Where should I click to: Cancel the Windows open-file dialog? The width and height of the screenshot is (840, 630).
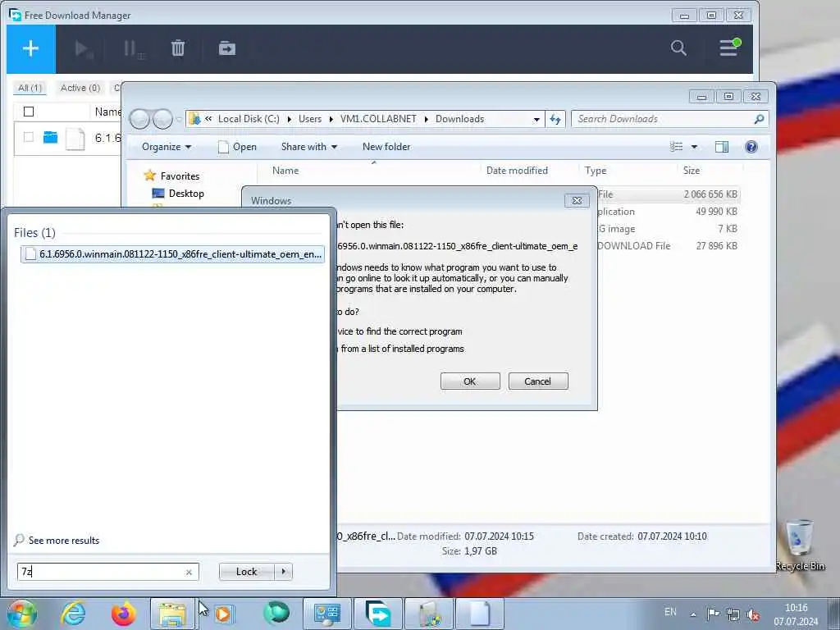click(x=538, y=381)
